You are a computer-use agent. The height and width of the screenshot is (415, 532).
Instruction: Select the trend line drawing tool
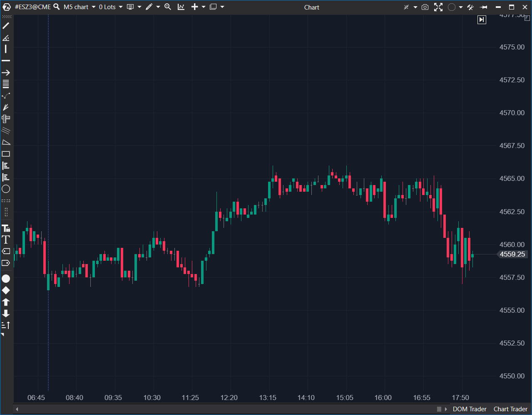pyautogui.click(x=6, y=26)
